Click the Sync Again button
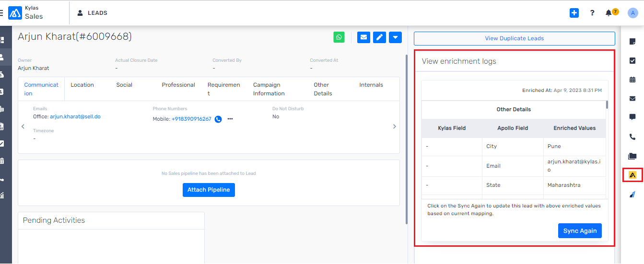Image resolution: width=644 pixels, height=264 pixels. click(580, 231)
